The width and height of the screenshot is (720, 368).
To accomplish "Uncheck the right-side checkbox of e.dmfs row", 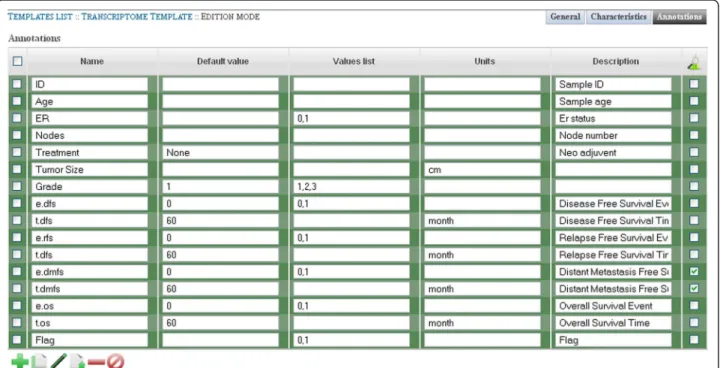I will pyautogui.click(x=694, y=272).
